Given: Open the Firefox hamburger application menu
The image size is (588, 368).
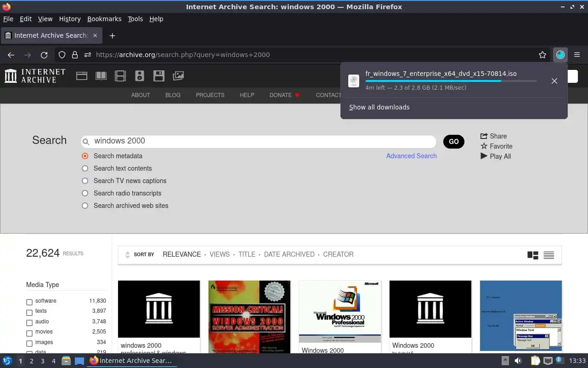Looking at the screenshot, I should pos(577,55).
